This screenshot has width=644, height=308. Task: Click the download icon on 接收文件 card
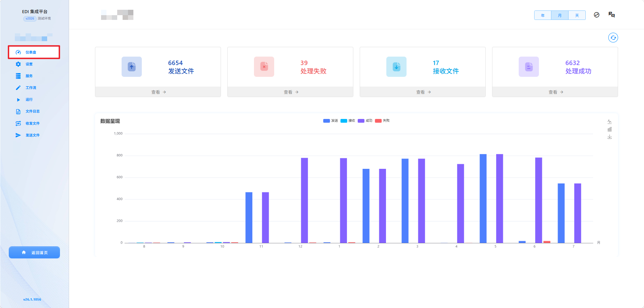[396, 67]
